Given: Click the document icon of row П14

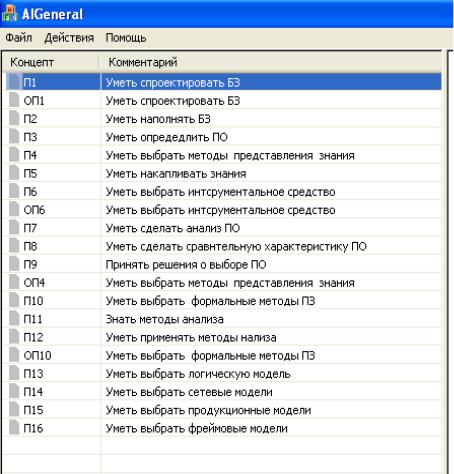Looking at the screenshot, I should [14, 391].
